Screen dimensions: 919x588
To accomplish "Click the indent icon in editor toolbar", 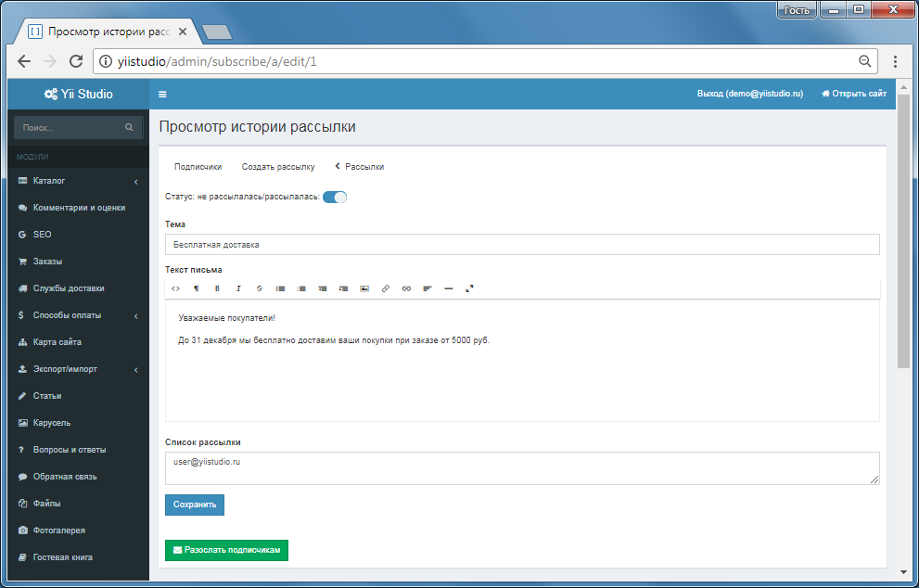I will (x=343, y=288).
